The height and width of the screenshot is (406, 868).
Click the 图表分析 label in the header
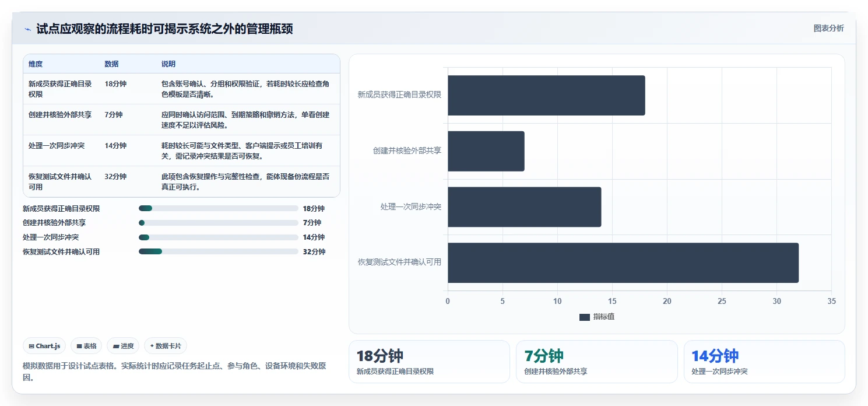pyautogui.click(x=828, y=29)
